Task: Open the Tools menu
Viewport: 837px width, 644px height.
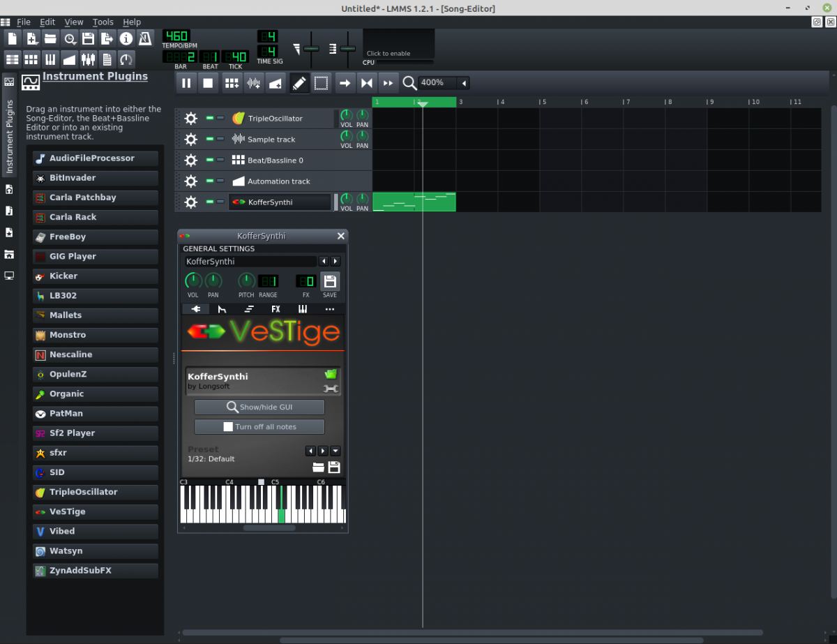Action: coord(103,22)
